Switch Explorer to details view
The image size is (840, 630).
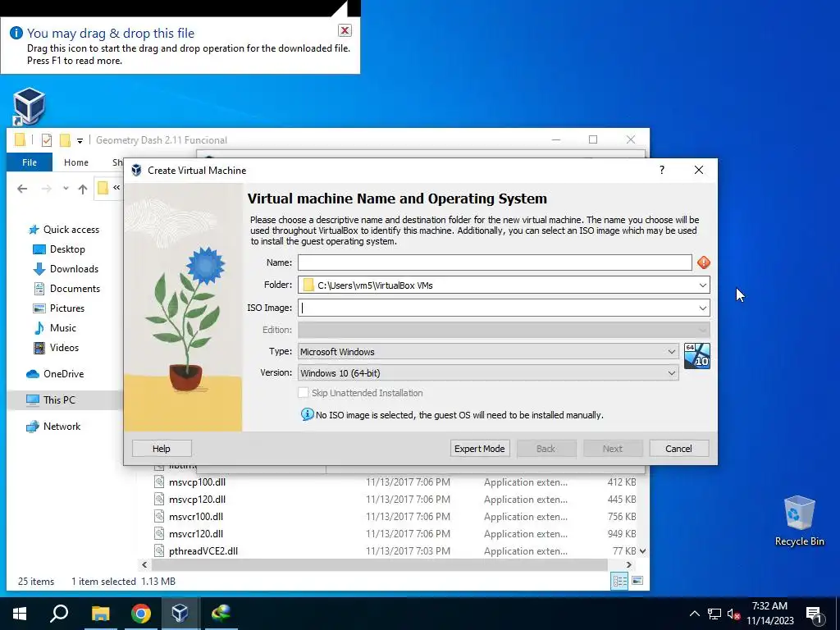point(619,581)
